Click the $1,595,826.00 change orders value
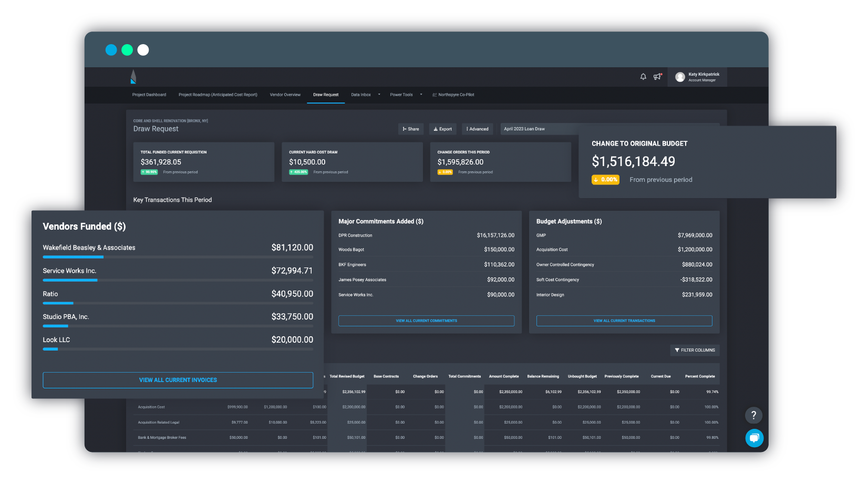 pos(460,162)
